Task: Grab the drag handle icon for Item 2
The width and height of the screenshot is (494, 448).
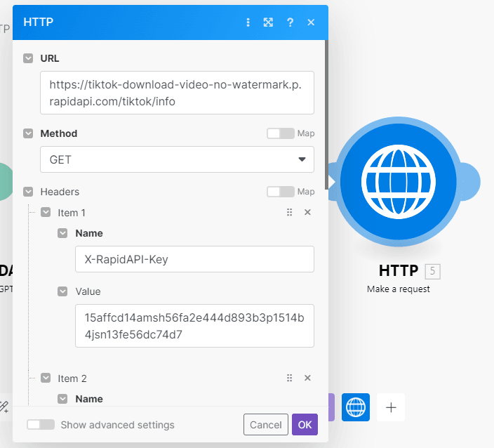Action: point(289,378)
